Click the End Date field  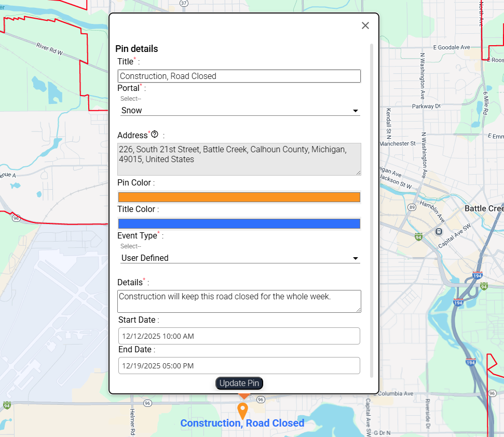pos(239,365)
